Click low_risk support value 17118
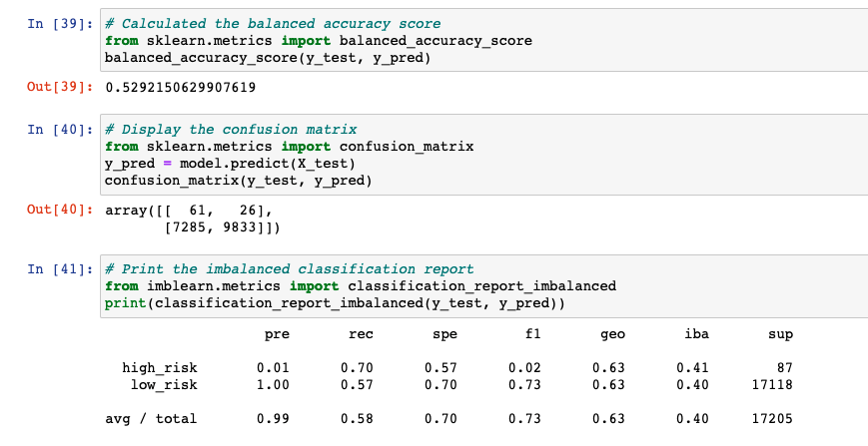Viewport: 868px width, 446px height. (x=772, y=385)
